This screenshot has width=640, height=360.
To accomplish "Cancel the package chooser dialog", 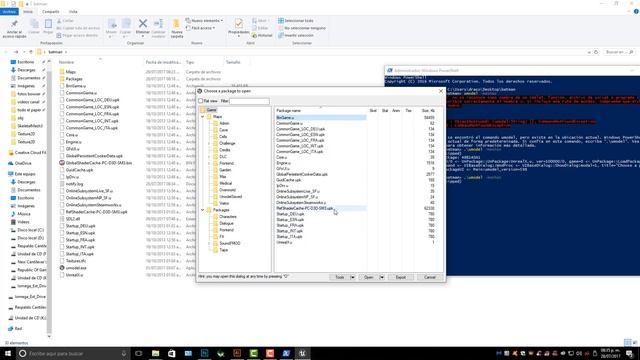I will tap(430, 277).
